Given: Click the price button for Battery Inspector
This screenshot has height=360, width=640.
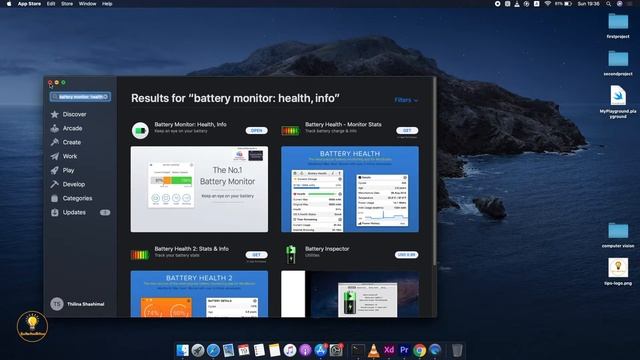Looking at the screenshot, I should coord(407,255).
